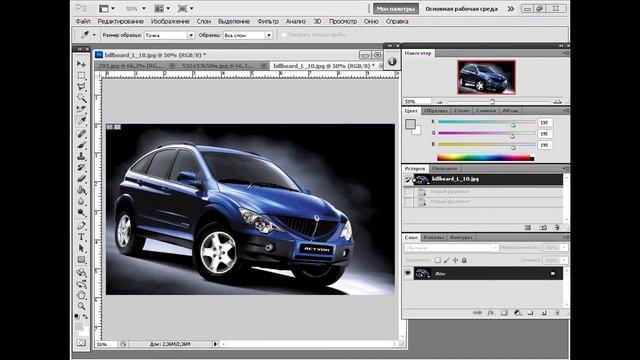
Task: Open the Изображение menu
Action: coord(170,21)
